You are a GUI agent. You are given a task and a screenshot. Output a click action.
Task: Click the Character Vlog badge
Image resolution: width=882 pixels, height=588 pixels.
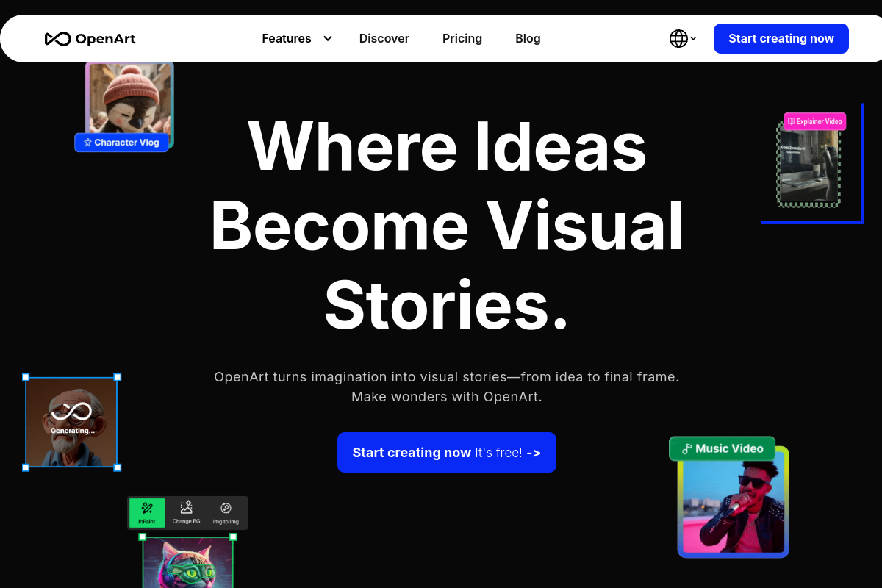(x=121, y=142)
